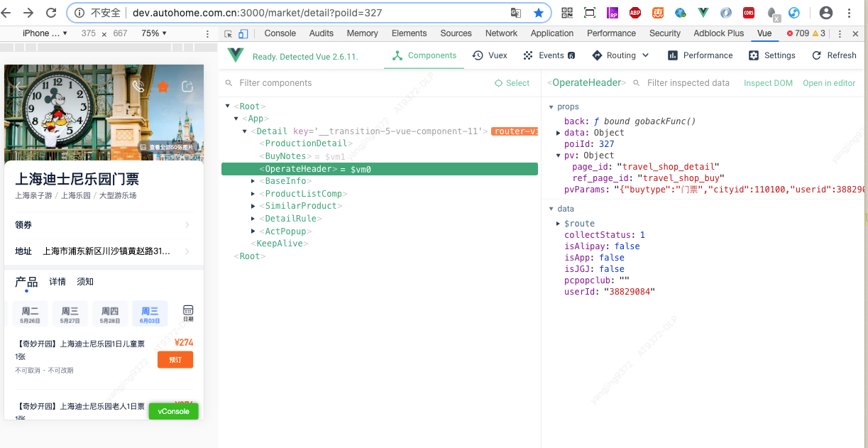The width and height of the screenshot is (868, 448).
Task: Select the Components tab
Action: tap(424, 55)
